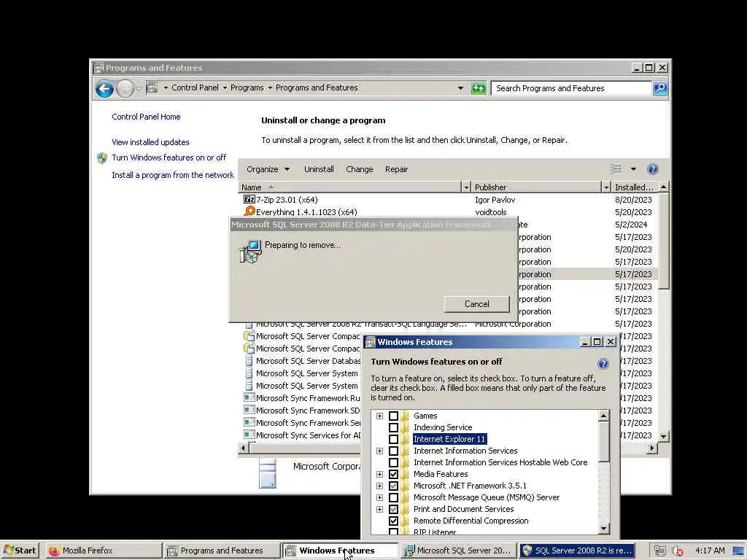Open Start menu on taskbar
Viewport: 747px width, 560px height.
[x=20, y=551]
